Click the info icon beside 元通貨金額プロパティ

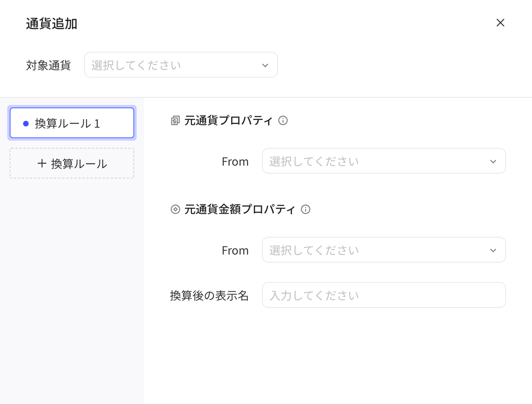306,209
